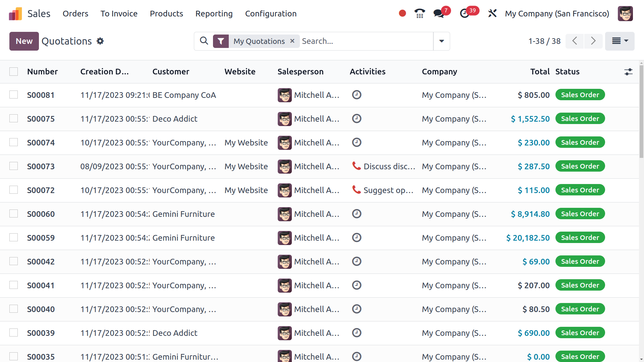Remove the My Quotations filter
This screenshot has width=644, height=362.
coord(292,41)
